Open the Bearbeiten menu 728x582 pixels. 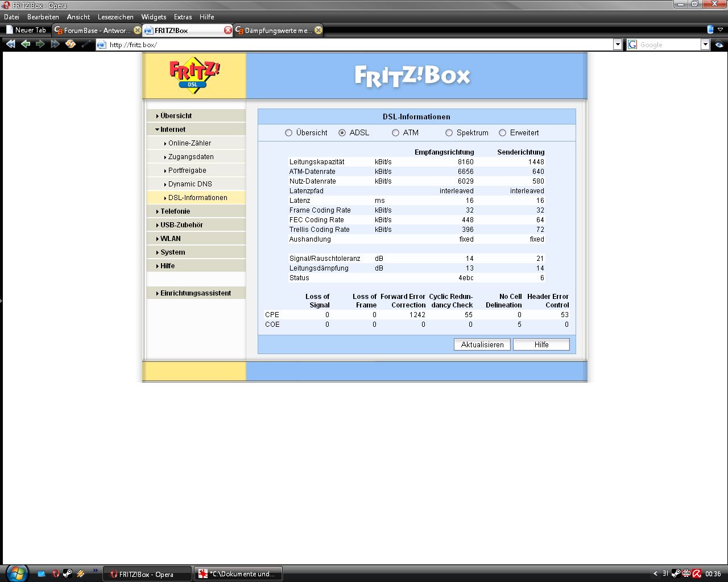43,17
